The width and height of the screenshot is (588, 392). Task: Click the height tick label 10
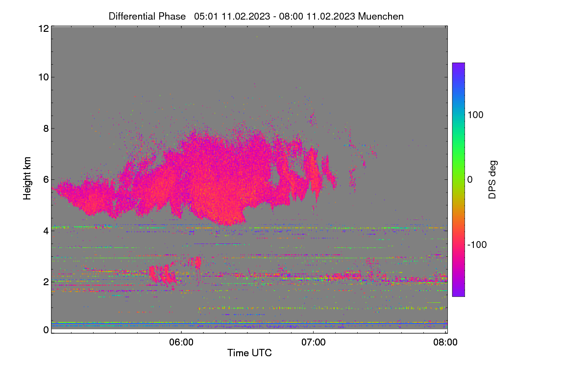point(43,77)
